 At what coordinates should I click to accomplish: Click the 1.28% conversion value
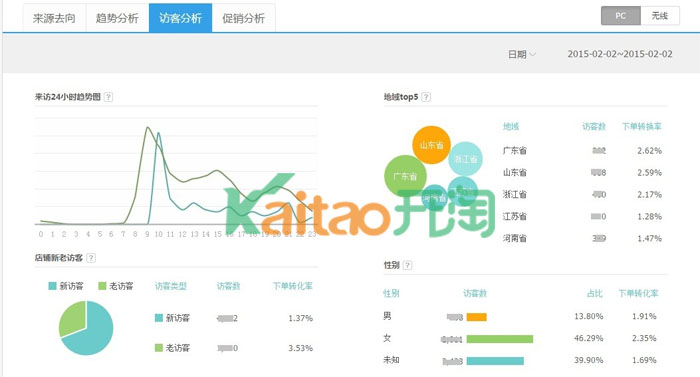(x=649, y=216)
